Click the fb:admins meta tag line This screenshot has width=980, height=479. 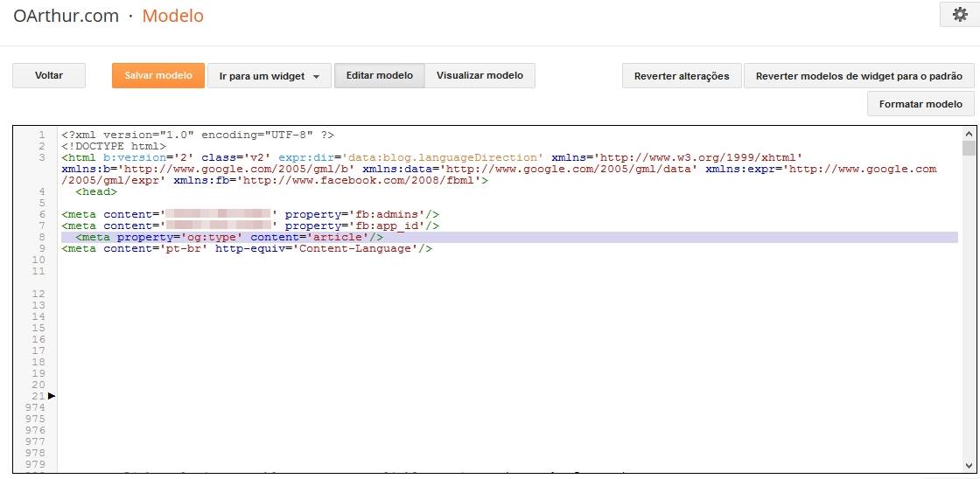250,214
